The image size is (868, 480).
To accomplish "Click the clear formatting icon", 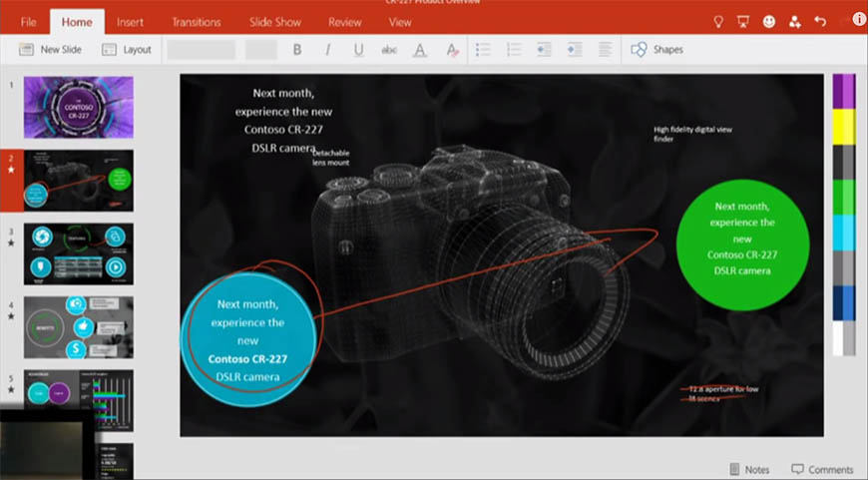I will [452, 50].
